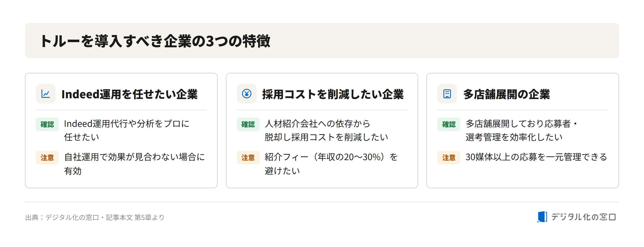
Task: Click the text 人材紹介会社への依存から脱却
Action: pos(317,131)
